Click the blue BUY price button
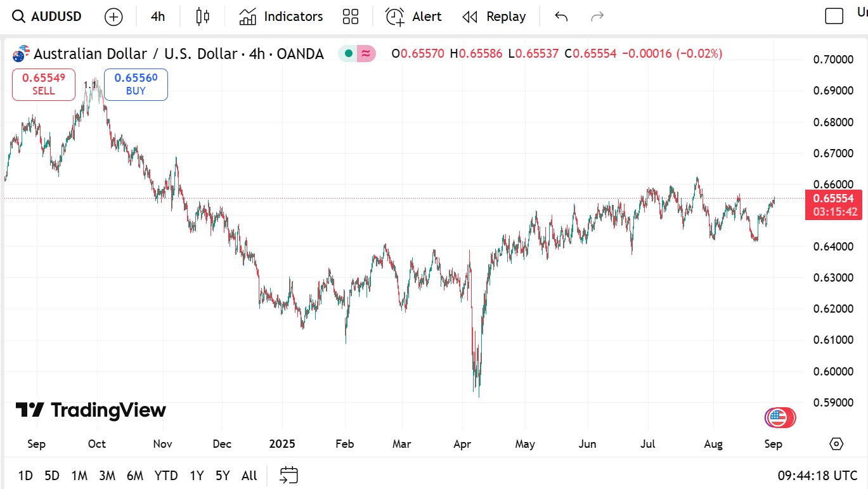The height and width of the screenshot is (489, 868). pyautogui.click(x=136, y=84)
